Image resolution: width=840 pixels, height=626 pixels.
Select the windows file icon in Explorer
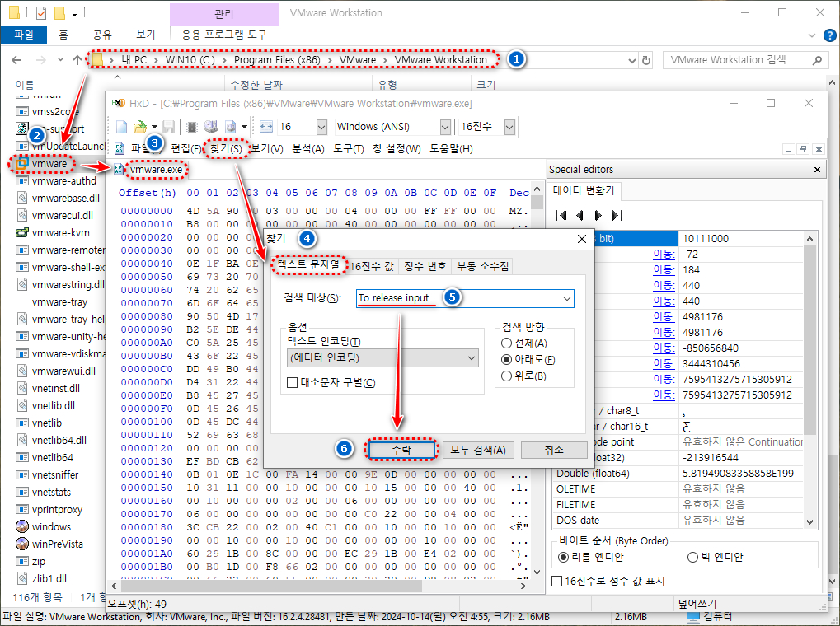point(22,526)
